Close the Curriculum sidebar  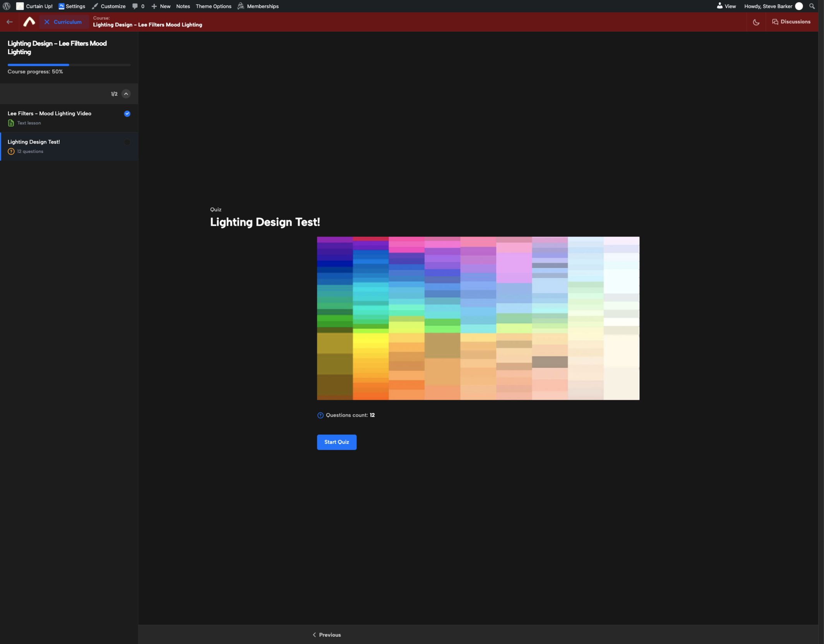[x=63, y=22]
